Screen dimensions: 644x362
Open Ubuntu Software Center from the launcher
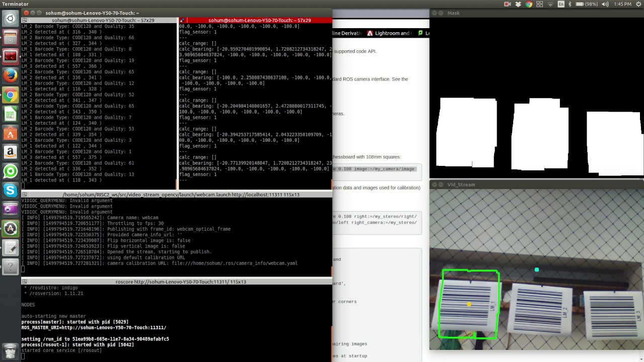click(10, 133)
